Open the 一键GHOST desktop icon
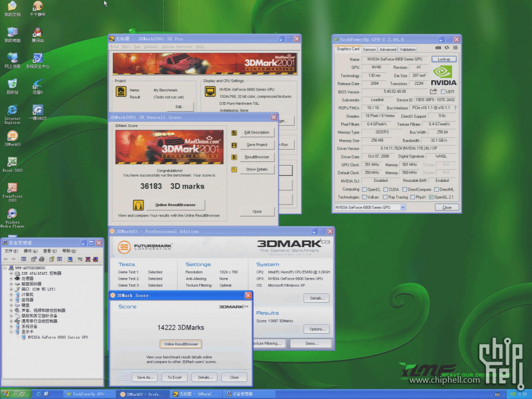The height and width of the screenshot is (399, 532). click(x=37, y=112)
